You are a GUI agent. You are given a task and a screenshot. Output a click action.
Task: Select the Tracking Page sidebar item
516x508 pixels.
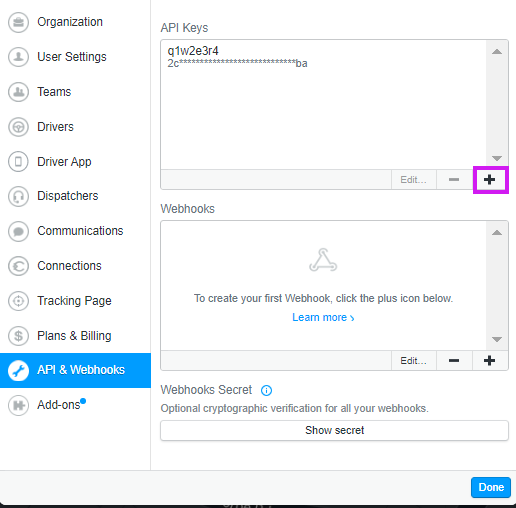pyautogui.click(x=75, y=301)
